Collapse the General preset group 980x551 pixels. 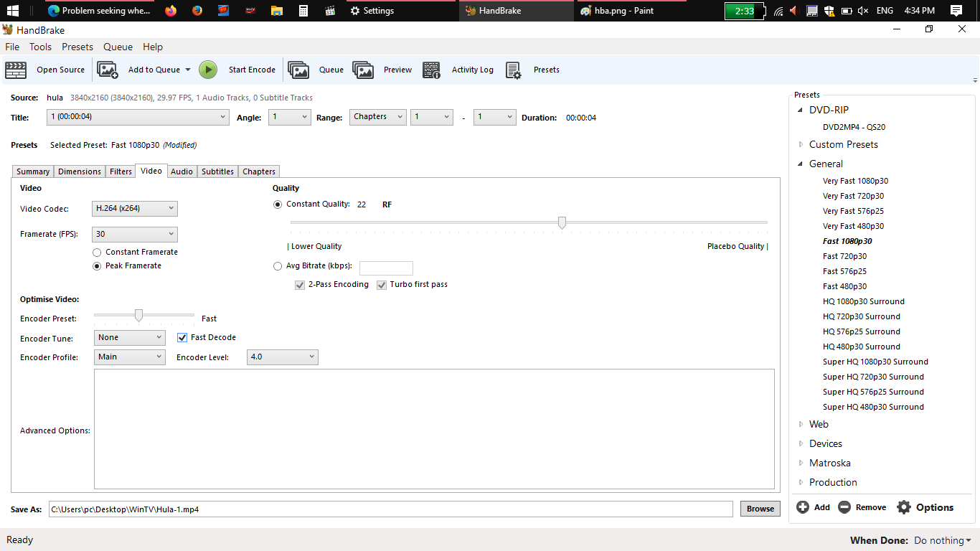click(x=801, y=164)
